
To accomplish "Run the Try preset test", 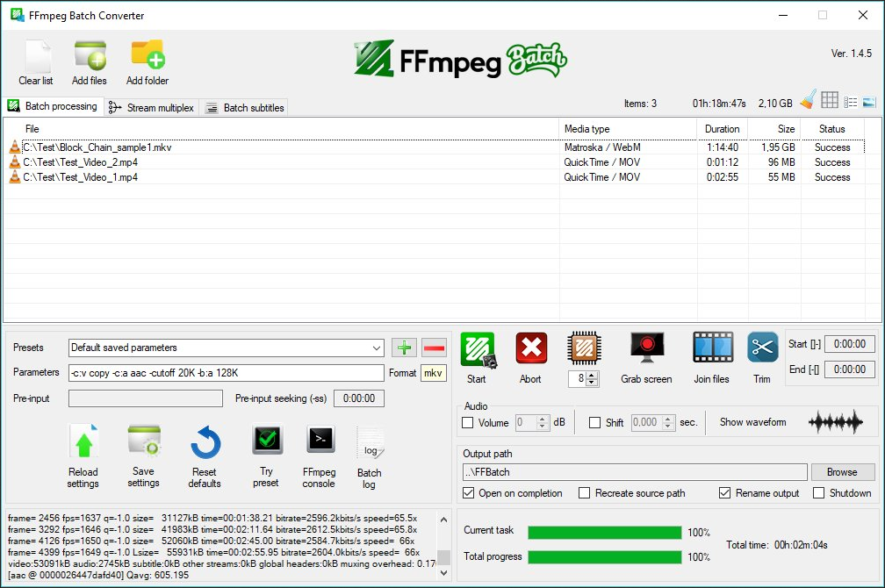I will (x=267, y=441).
